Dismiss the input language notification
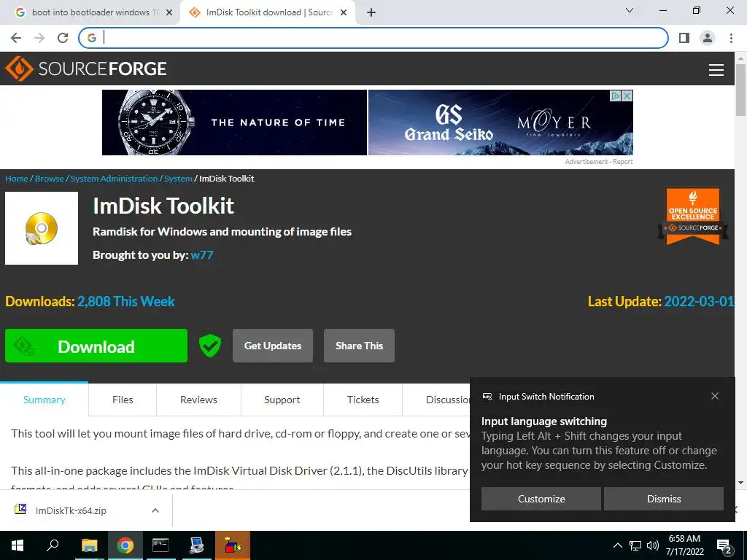 pos(664,499)
